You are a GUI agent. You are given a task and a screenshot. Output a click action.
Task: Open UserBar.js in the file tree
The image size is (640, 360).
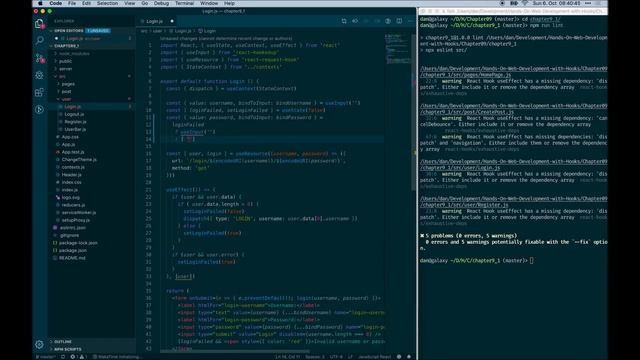75,129
